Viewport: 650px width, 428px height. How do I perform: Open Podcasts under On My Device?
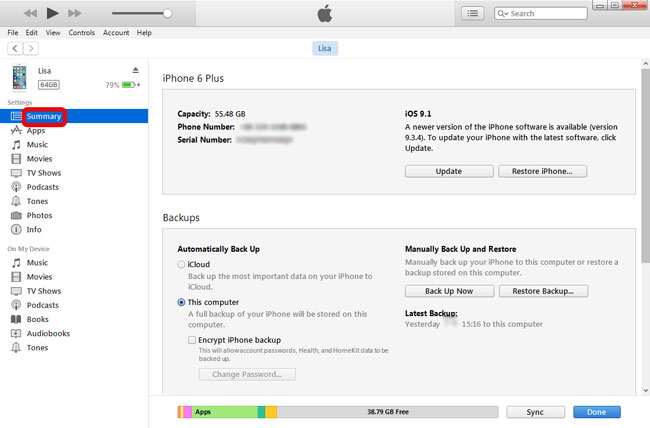click(43, 305)
